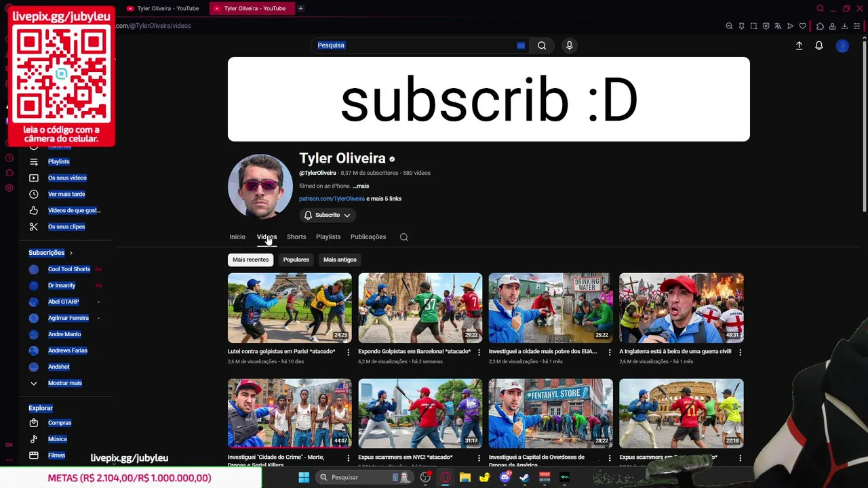The image size is (868, 488).
Task: Open Opera easy setup sliders icon
Action: pyautogui.click(x=856, y=26)
